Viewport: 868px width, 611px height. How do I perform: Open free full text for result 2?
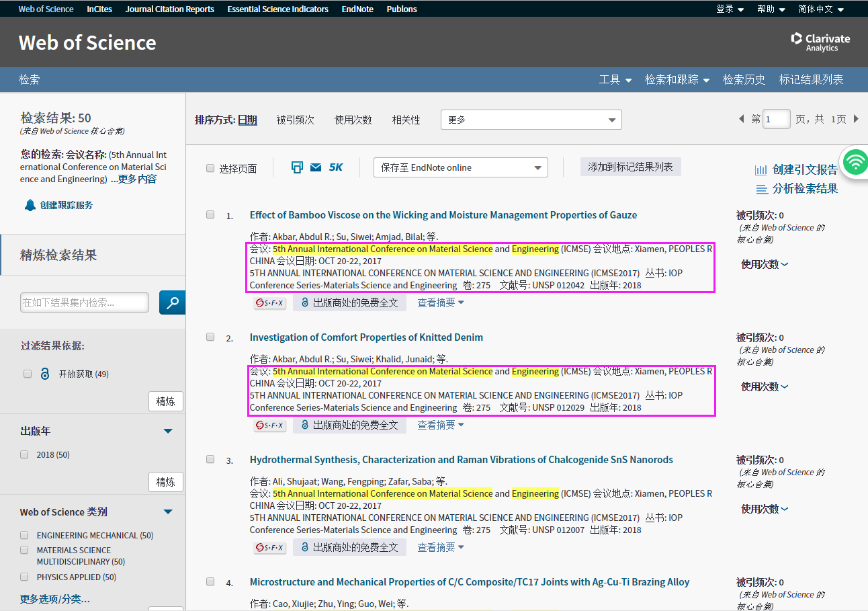click(349, 425)
